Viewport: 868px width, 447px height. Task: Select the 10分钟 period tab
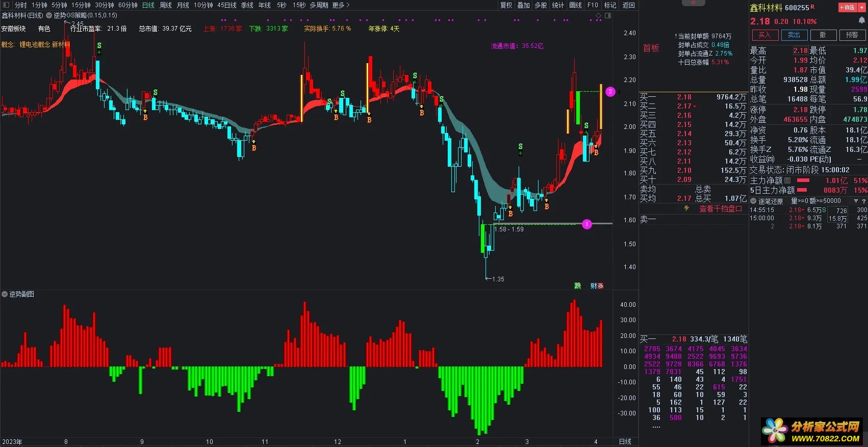(x=203, y=5)
